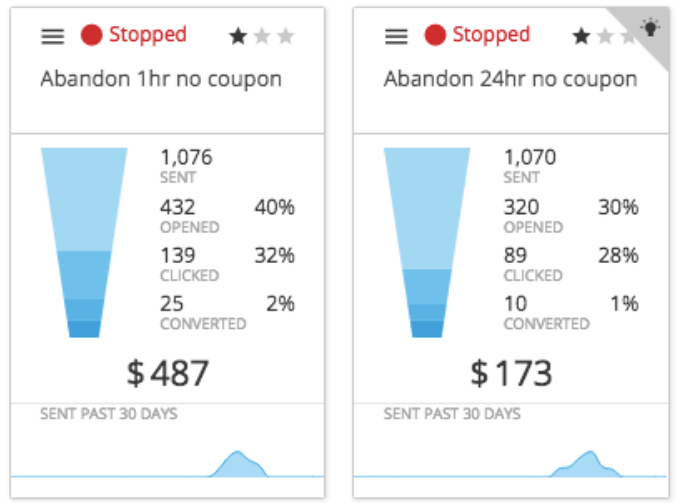Image resolution: width=681 pixels, height=503 pixels.
Task: Open Abandon 1hr no coupon campaign title
Action: point(161,79)
